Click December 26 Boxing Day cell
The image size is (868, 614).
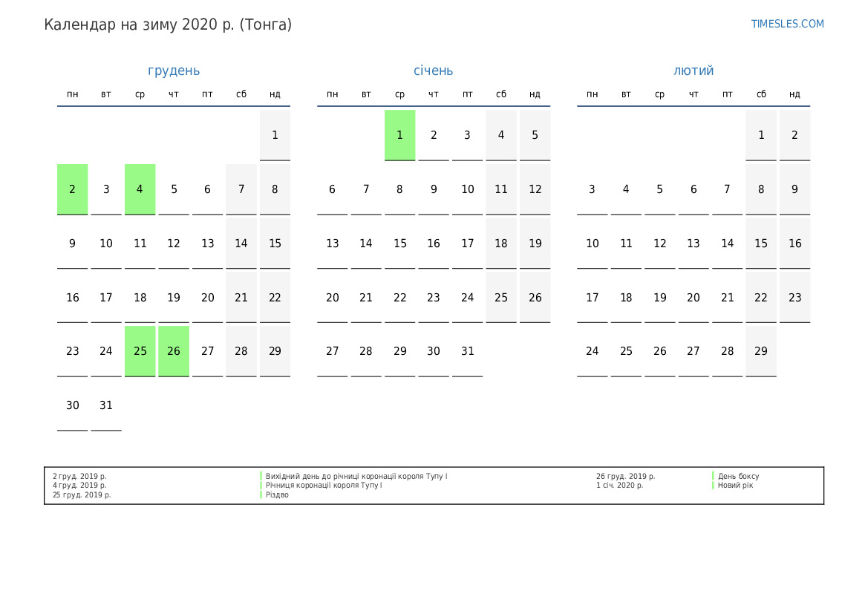pyautogui.click(x=174, y=351)
